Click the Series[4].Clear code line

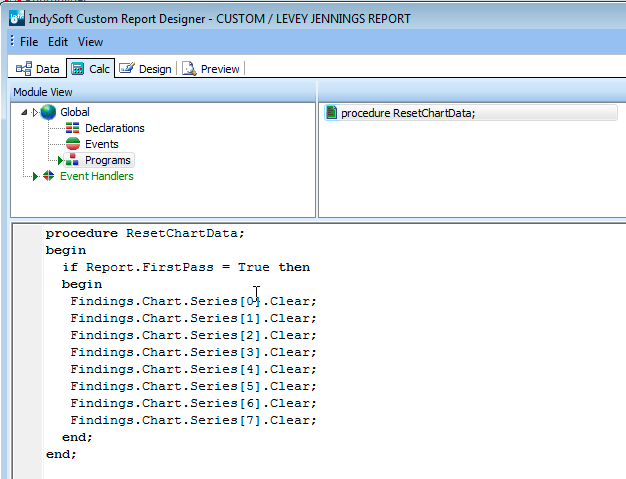coord(193,369)
